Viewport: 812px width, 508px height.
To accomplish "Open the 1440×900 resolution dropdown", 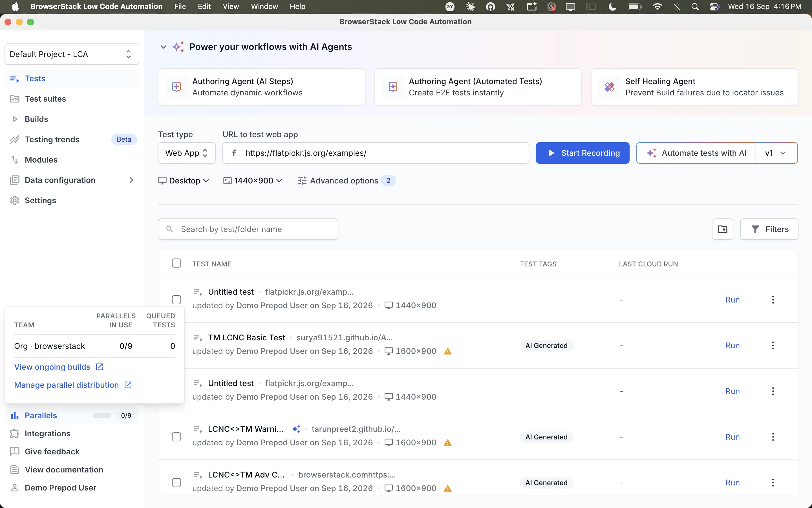I will pyautogui.click(x=253, y=181).
